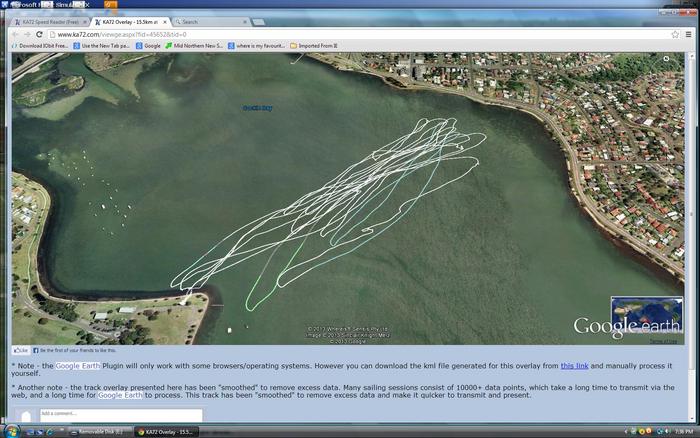
Task: Open the Download IObit Free bookmark
Action: 42,46
